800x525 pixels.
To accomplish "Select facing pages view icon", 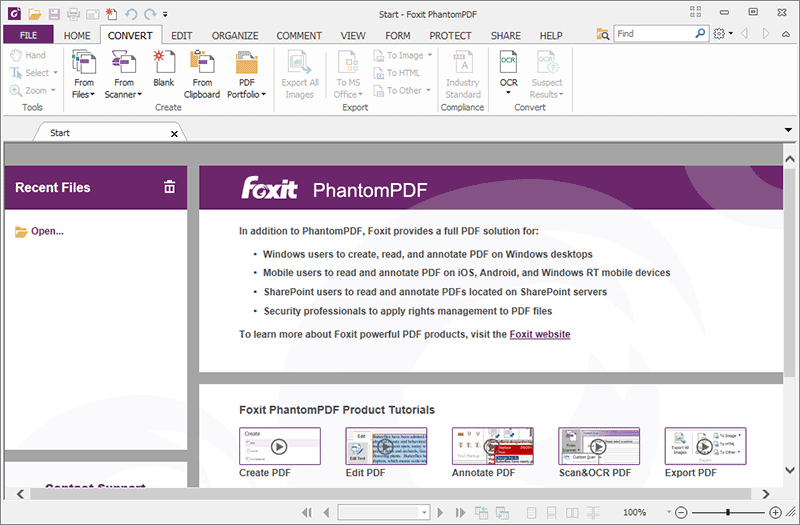I will pyautogui.click(x=572, y=512).
